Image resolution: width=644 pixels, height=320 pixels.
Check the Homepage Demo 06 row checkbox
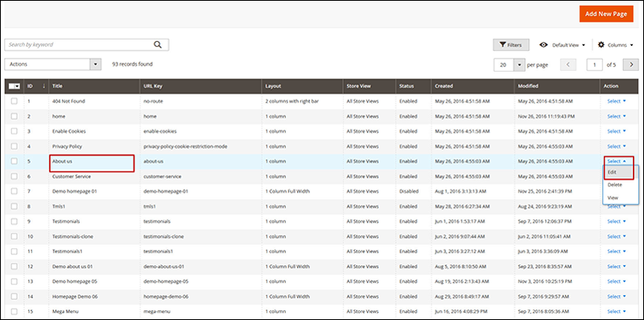point(14,296)
